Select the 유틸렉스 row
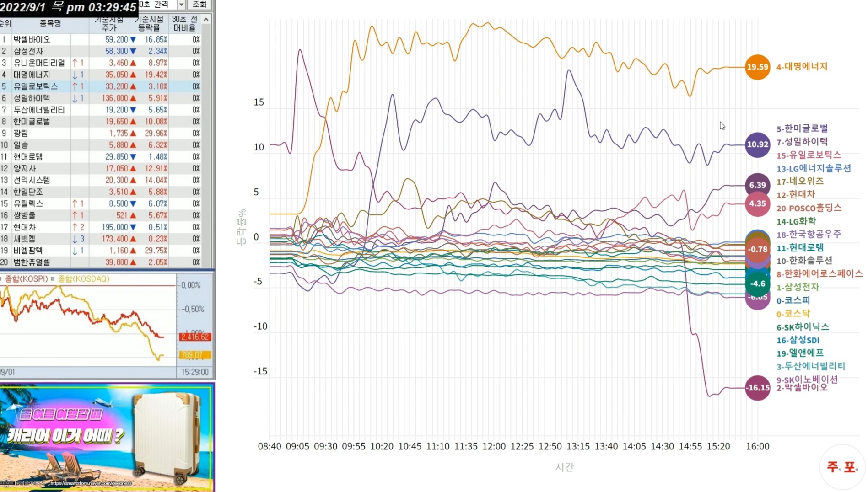 [x=100, y=204]
